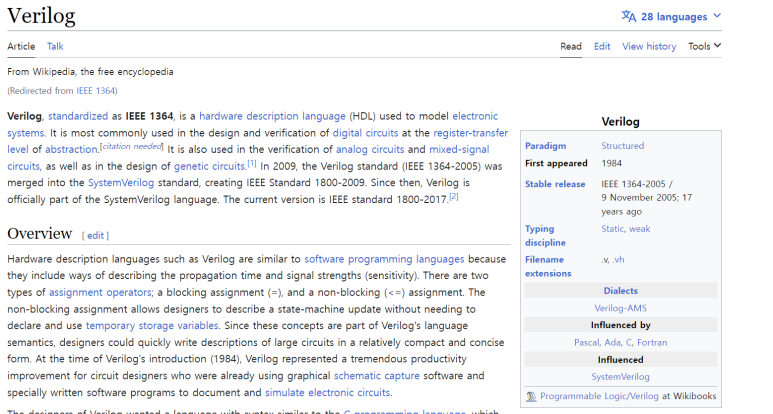Click the Programmable Logic/Verilog Wikibooks link
This screenshot has height=414, width=773.
pos(599,396)
